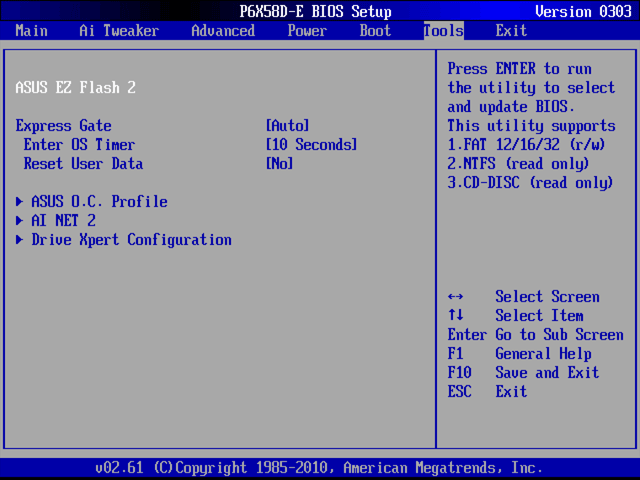
Task: Select the Enter OS Timer option
Action: [79, 144]
